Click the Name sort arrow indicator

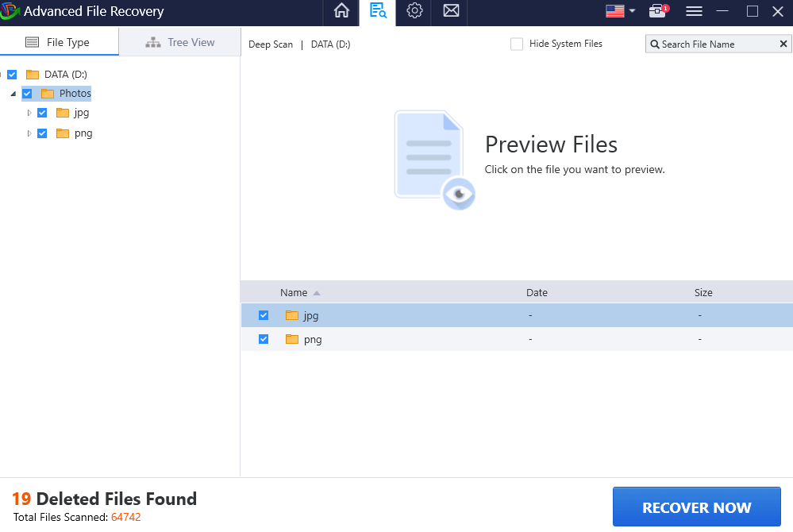[x=317, y=293]
